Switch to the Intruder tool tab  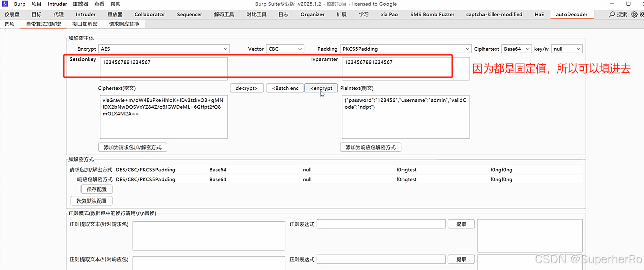point(86,15)
